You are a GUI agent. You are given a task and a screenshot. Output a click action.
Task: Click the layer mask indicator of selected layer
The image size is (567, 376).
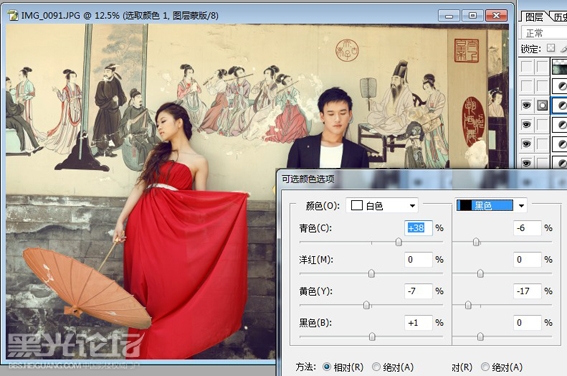pyautogui.click(x=542, y=105)
